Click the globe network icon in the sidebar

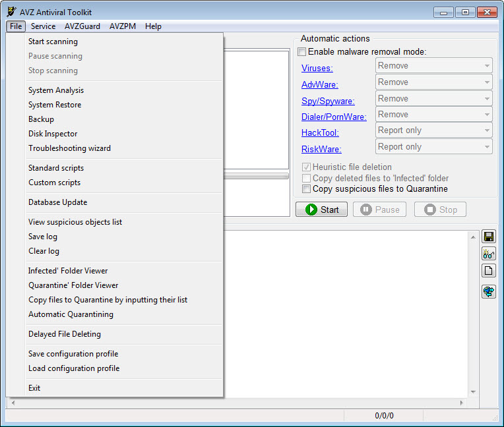[x=489, y=291]
